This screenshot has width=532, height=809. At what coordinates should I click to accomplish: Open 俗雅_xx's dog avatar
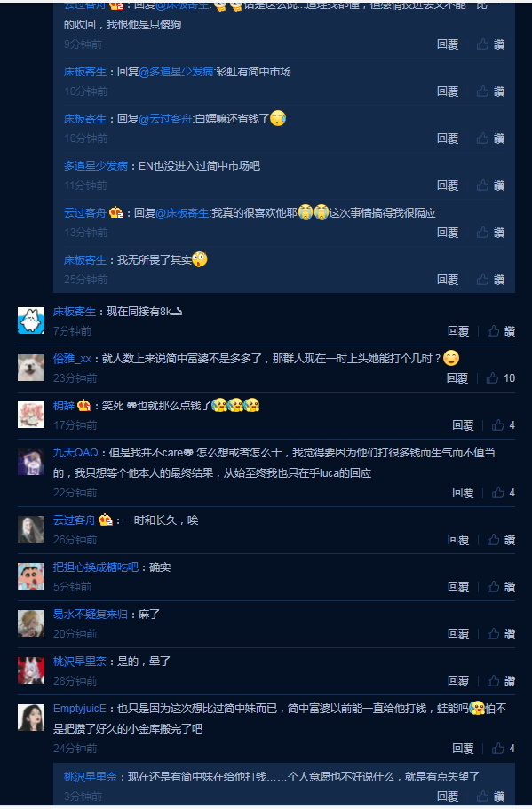[x=31, y=368]
